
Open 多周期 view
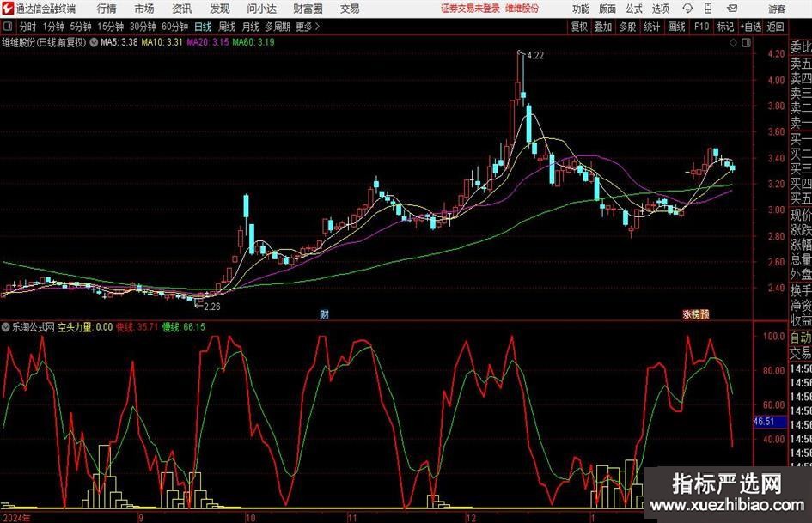pos(278,27)
